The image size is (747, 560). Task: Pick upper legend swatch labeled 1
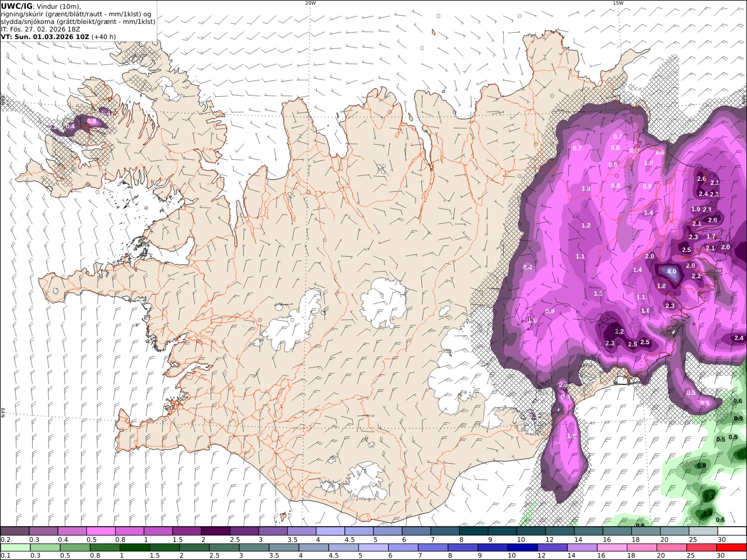(158, 531)
